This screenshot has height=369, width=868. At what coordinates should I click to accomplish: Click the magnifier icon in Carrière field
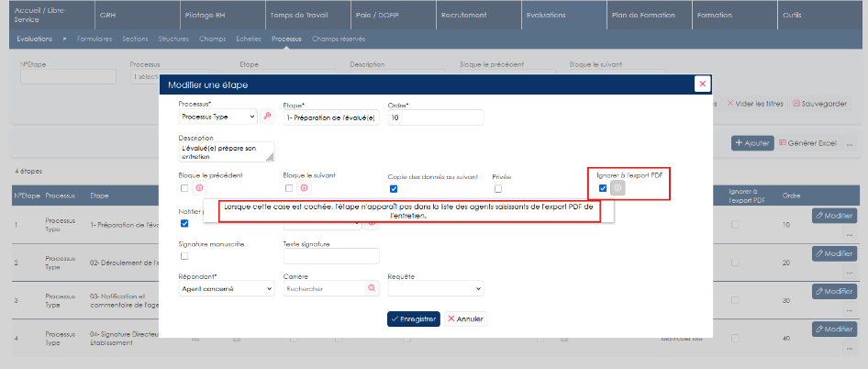coord(372,288)
